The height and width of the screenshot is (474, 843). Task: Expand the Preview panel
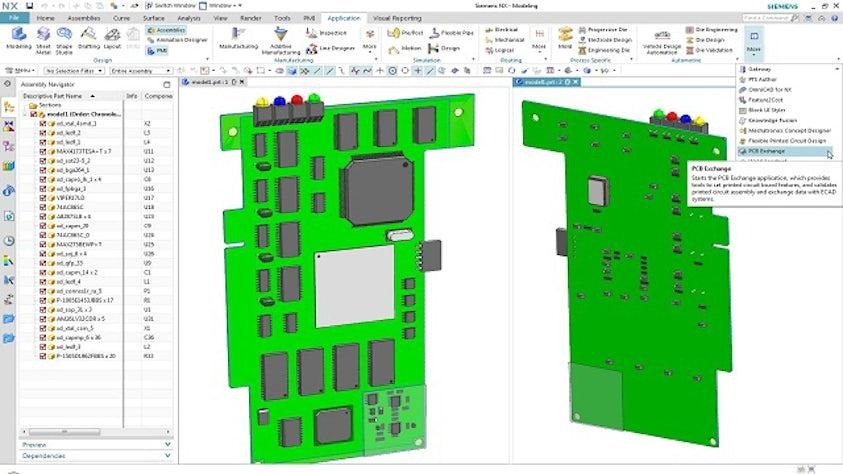click(35, 444)
